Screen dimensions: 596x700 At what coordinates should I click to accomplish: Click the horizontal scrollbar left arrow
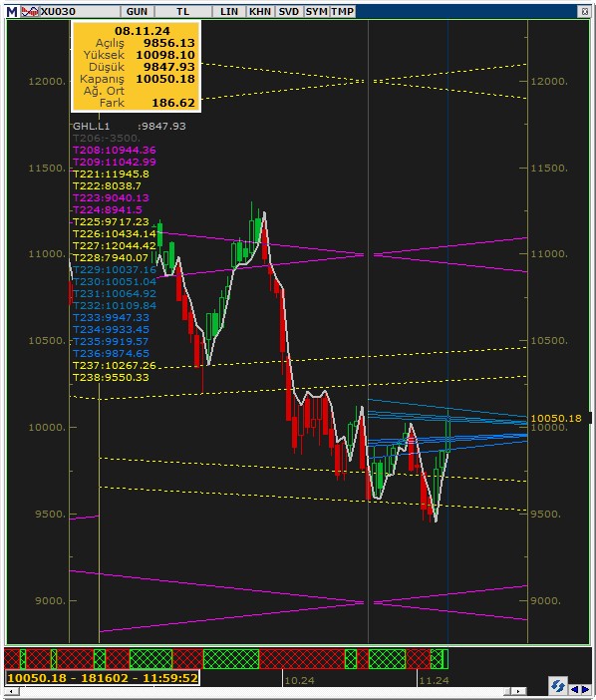11,691
